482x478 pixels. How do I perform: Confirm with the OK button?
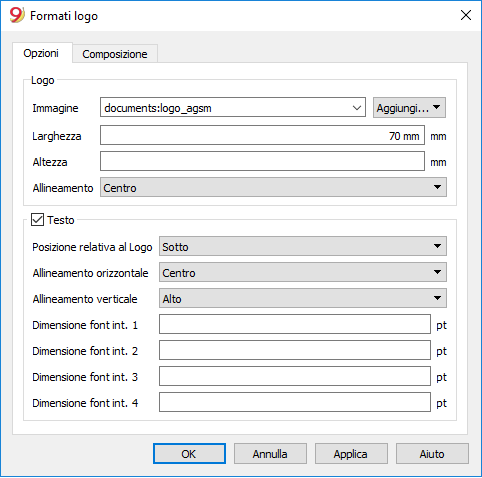tap(189, 454)
